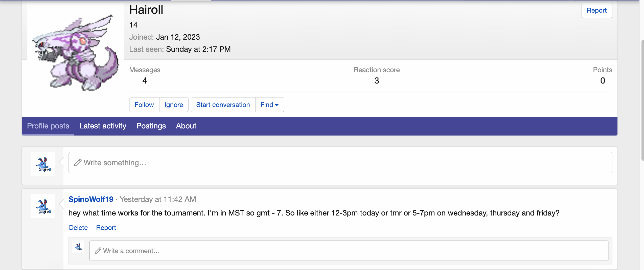This screenshot has height=270, width=644.
Task: Go to the Postings tab
Action: [151, 126]
